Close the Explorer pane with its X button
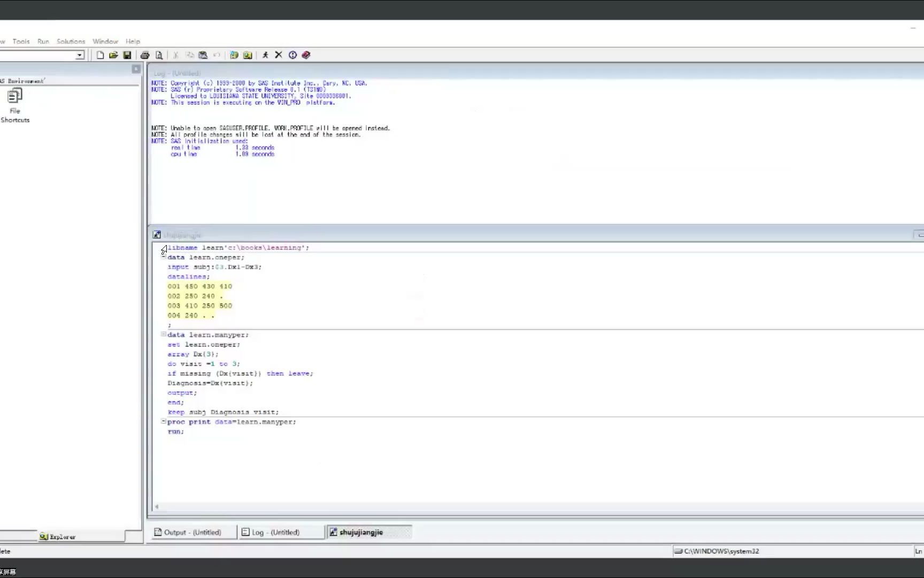Viewport: 924px width, 578px height. click(136, 69)
